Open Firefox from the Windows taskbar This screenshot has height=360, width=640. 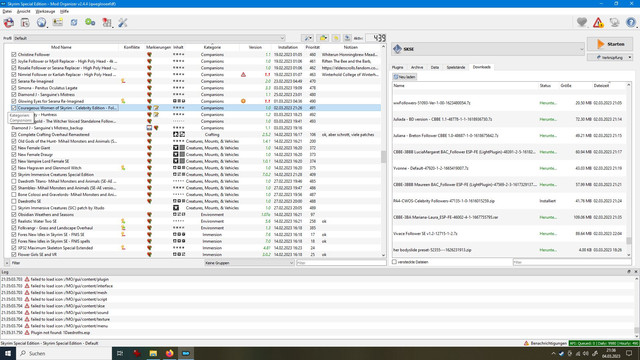[x=169, y=353]
